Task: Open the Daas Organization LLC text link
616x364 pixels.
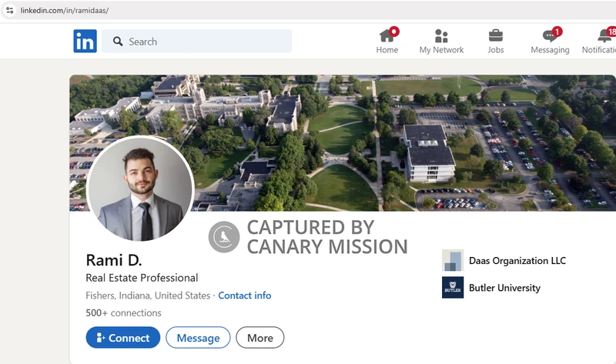Action: pos(517,261)
